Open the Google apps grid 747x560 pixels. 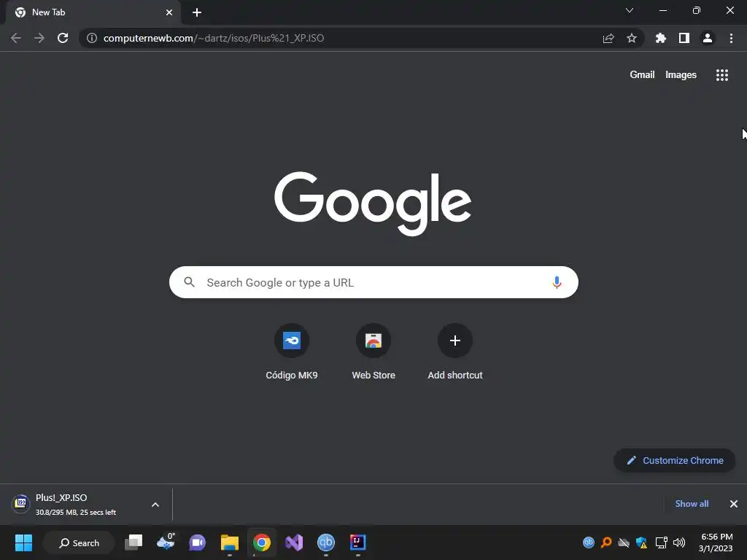(x=722, y=75)
